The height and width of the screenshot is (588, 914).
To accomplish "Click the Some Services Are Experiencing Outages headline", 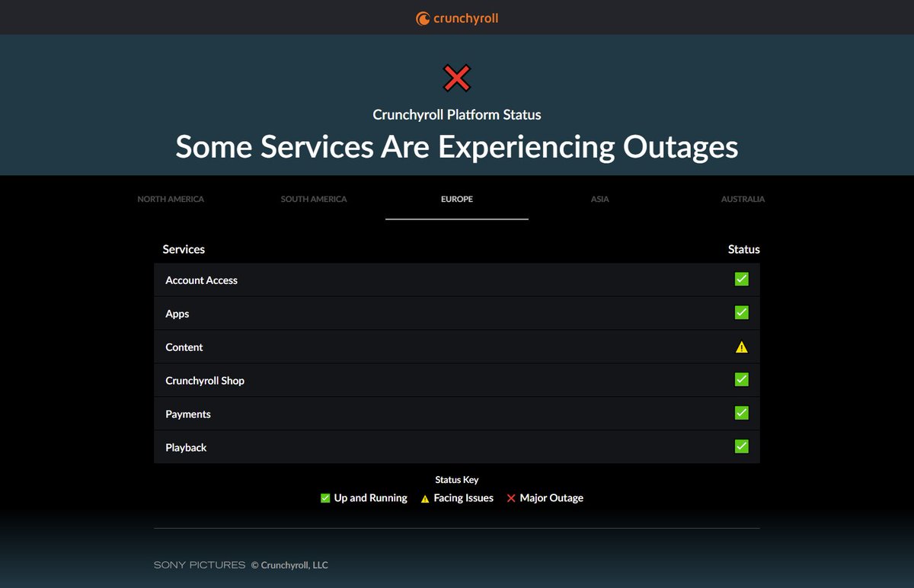I will [x=457, y=146].
